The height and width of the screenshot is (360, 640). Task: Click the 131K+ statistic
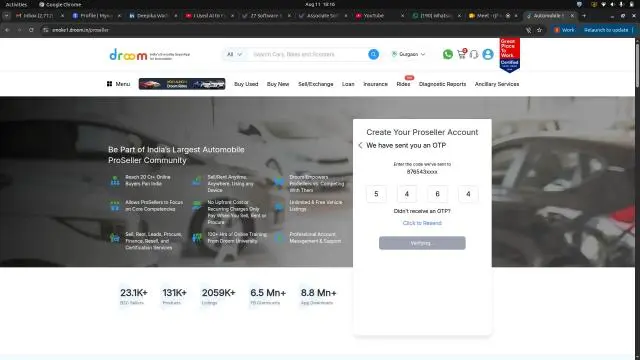pyautogui.click(x=174, y=293)
